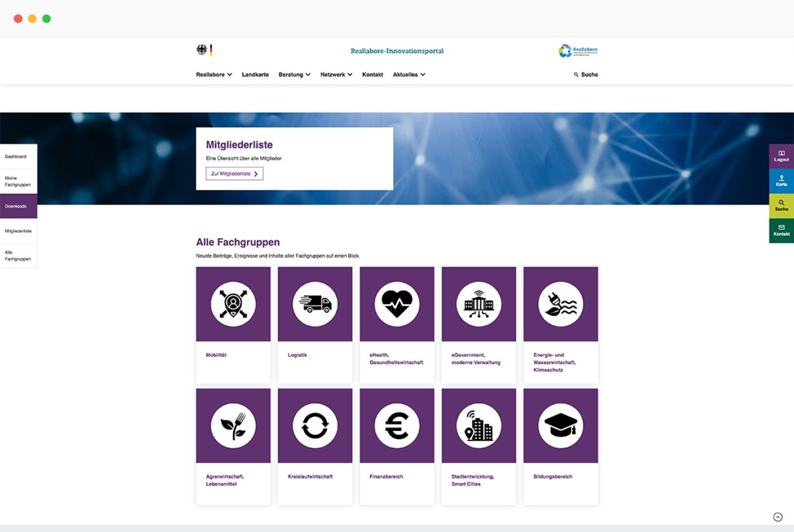Click the scroll-to-top arrow circle

click(x=778, y=517)
